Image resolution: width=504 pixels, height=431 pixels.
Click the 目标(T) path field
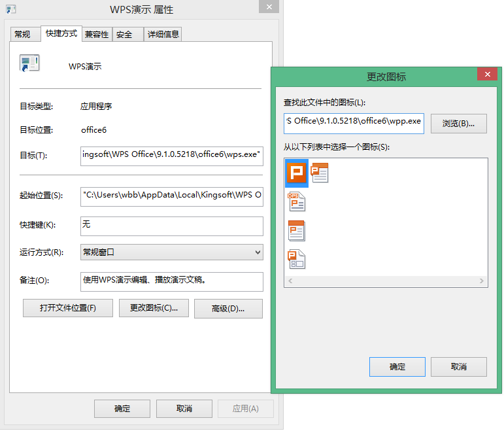[x=172, y=156]
